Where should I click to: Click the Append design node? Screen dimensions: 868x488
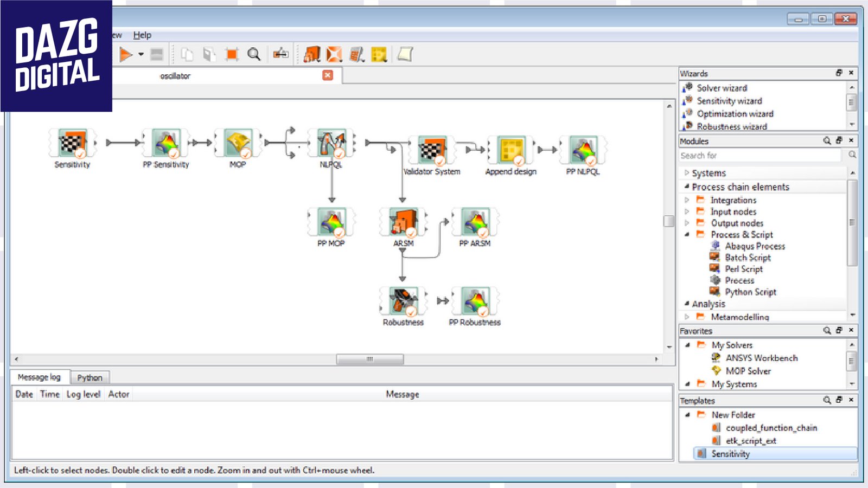pos(511,151)
